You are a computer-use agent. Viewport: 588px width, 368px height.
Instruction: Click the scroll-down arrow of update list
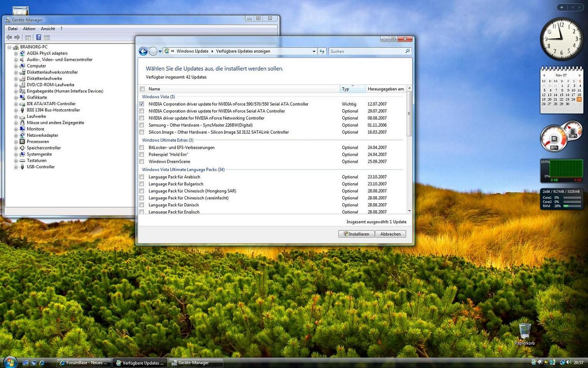(409, 211)
